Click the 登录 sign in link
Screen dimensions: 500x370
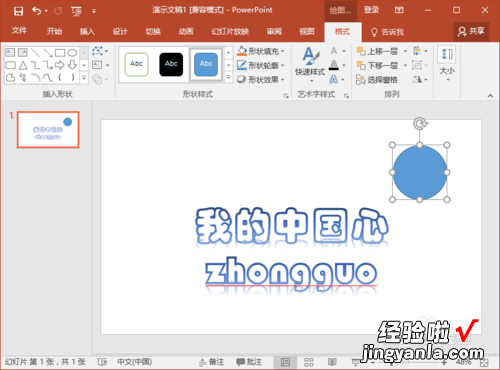tap(371, 10)
